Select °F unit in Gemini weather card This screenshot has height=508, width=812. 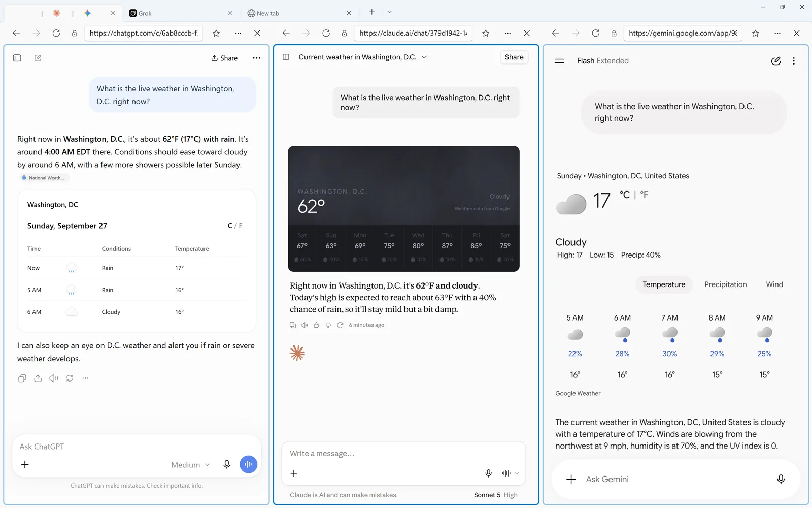(x=644, y=195)
